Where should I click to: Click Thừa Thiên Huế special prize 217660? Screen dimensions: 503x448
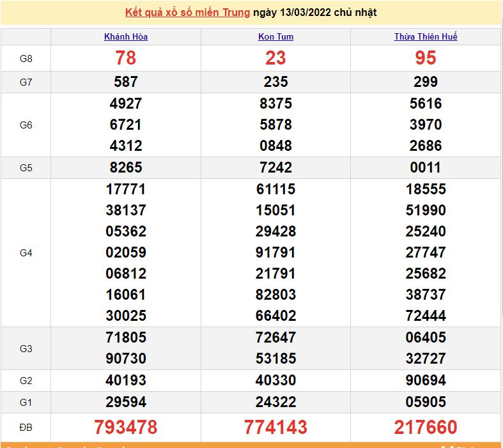coord(426,427)
